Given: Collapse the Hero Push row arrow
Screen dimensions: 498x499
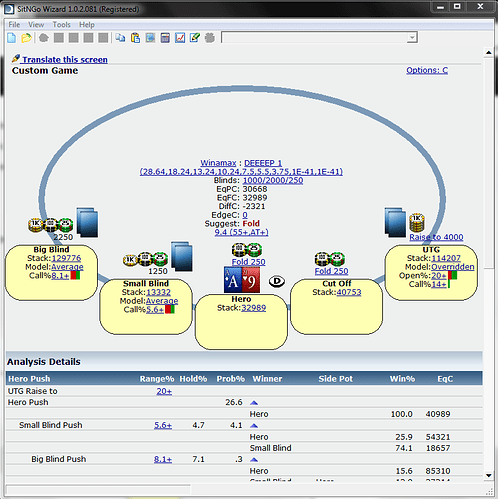Looking at the screenshot, I should (254, 403).
